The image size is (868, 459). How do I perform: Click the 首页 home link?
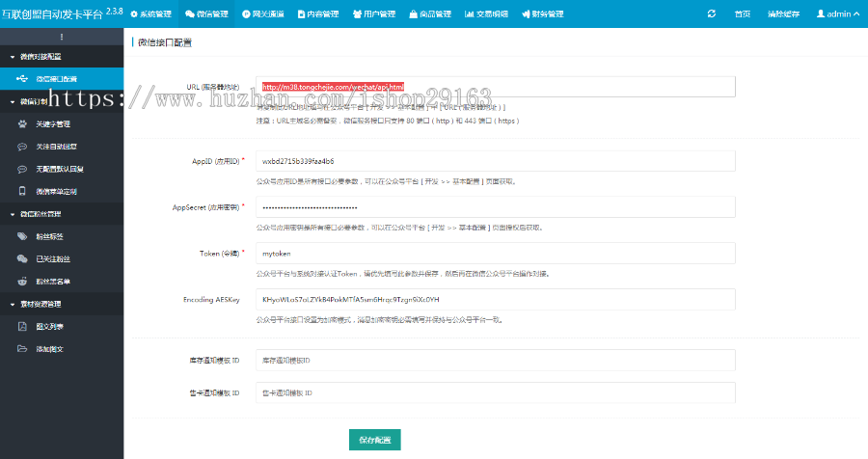[743, 14]
